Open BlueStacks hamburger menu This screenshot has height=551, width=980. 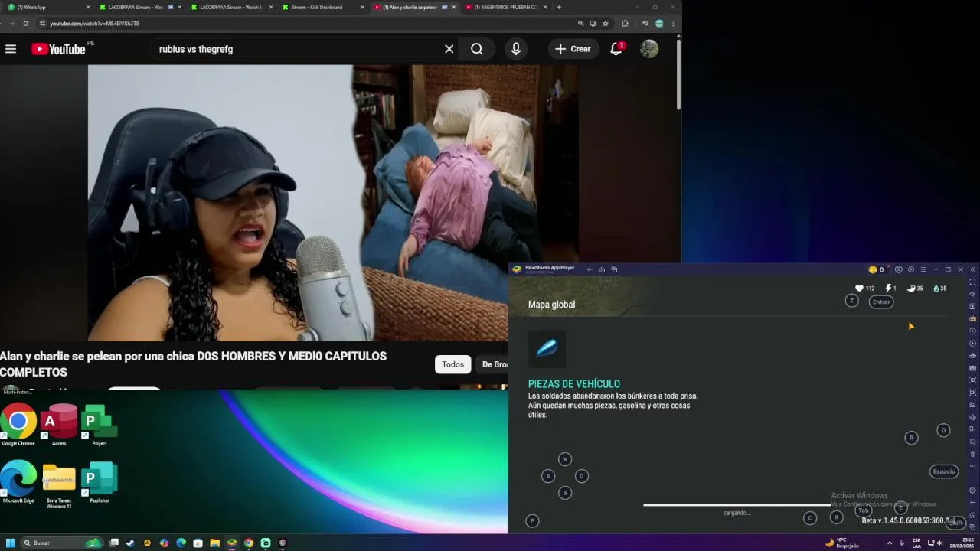[x=923, y=269]
